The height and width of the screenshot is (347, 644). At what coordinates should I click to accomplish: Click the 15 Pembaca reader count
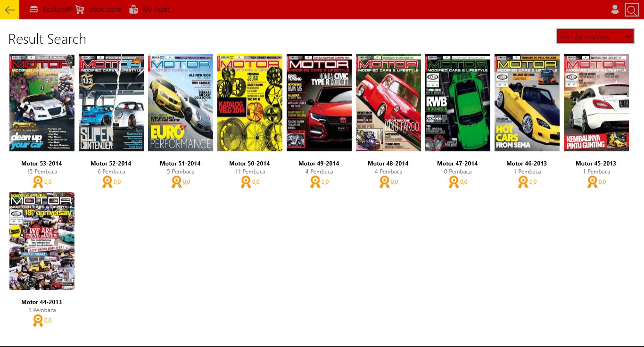(x=41, y=172)
